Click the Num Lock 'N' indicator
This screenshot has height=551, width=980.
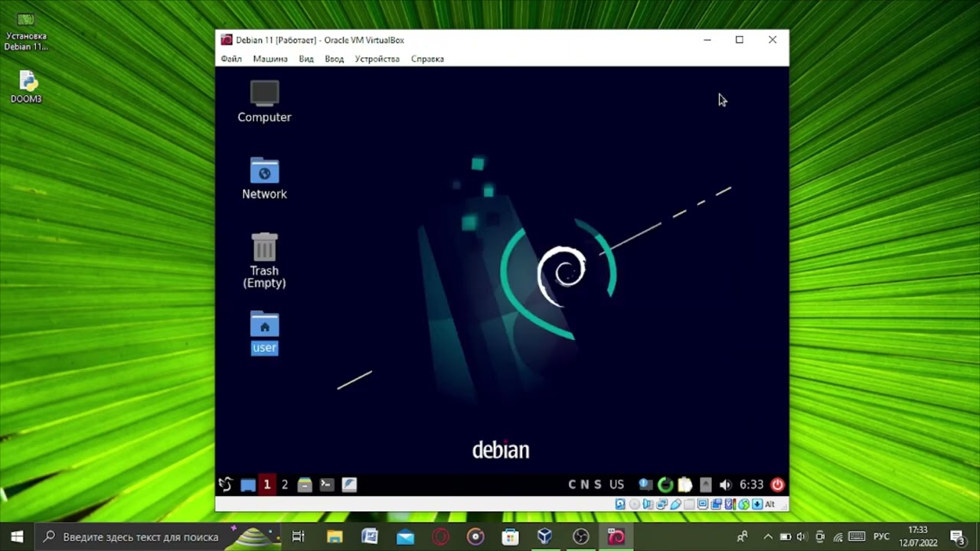point(585,484)
